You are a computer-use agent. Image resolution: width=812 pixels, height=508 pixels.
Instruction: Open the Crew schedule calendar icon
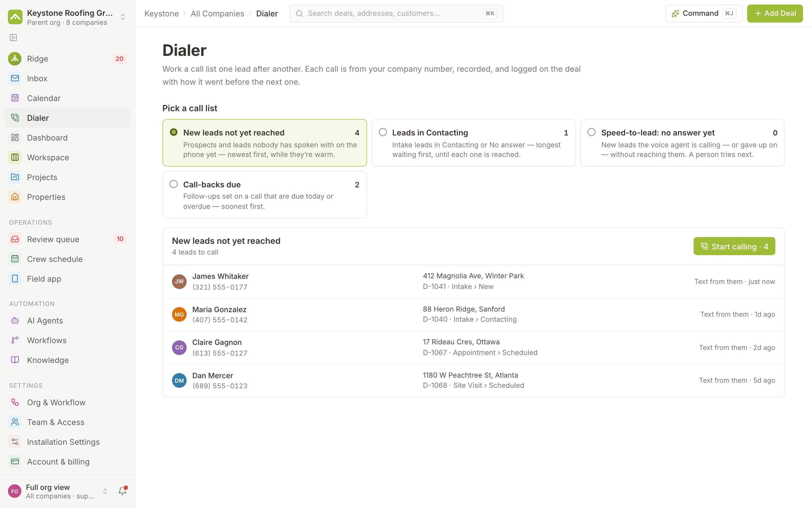15,259
